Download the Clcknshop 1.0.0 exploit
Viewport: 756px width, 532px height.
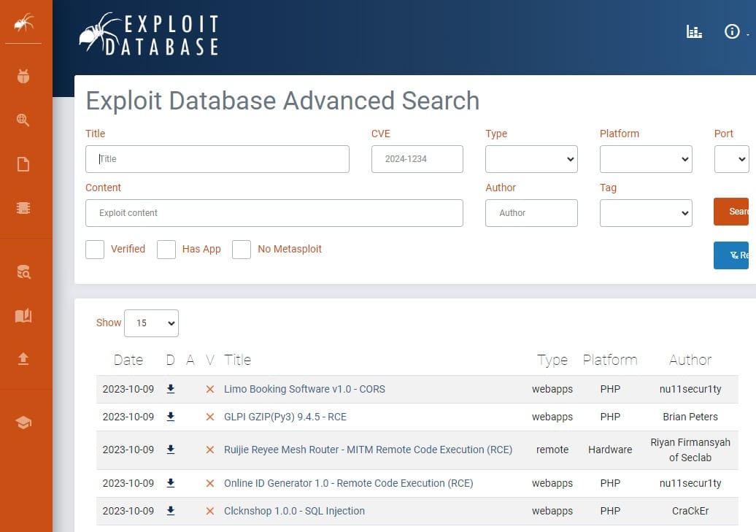(171, 511)
